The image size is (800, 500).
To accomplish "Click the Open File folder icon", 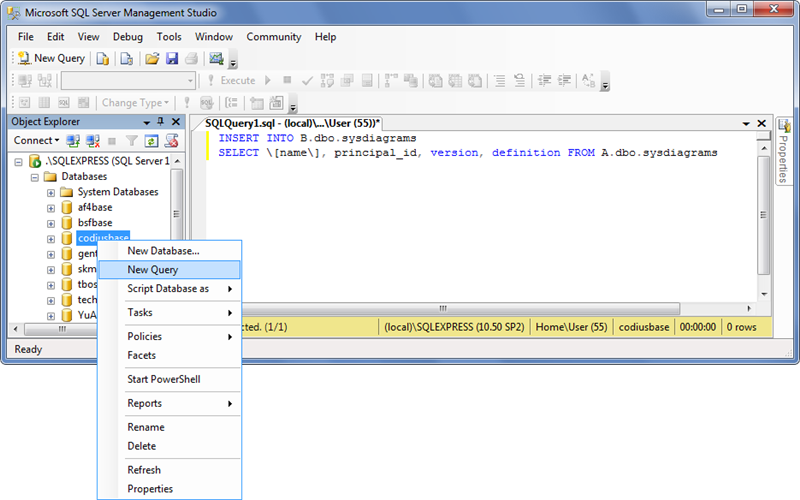I will tap(151, 58).
